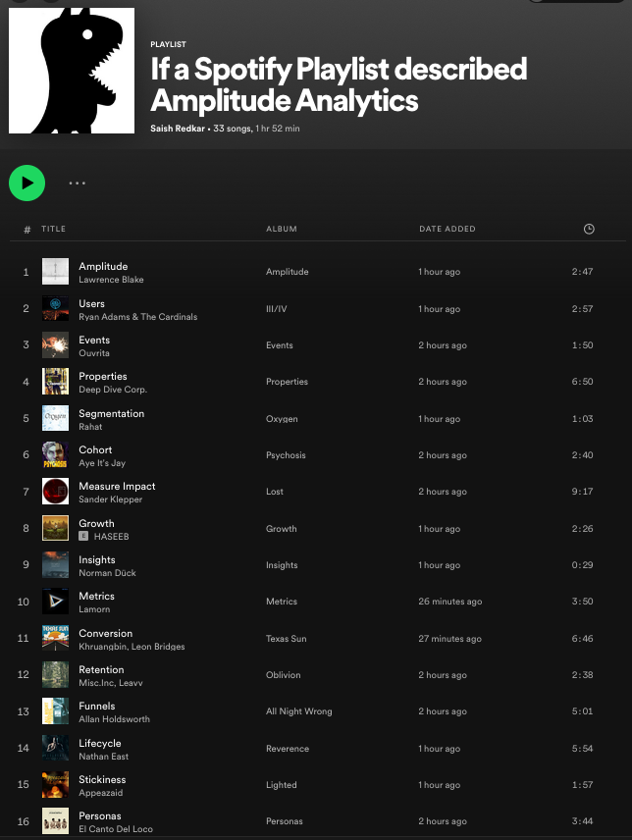Image resolution: width=632 pixels, height=840 pixels.
Task: Click the clock duration column icon
Action: pos(589,229)
